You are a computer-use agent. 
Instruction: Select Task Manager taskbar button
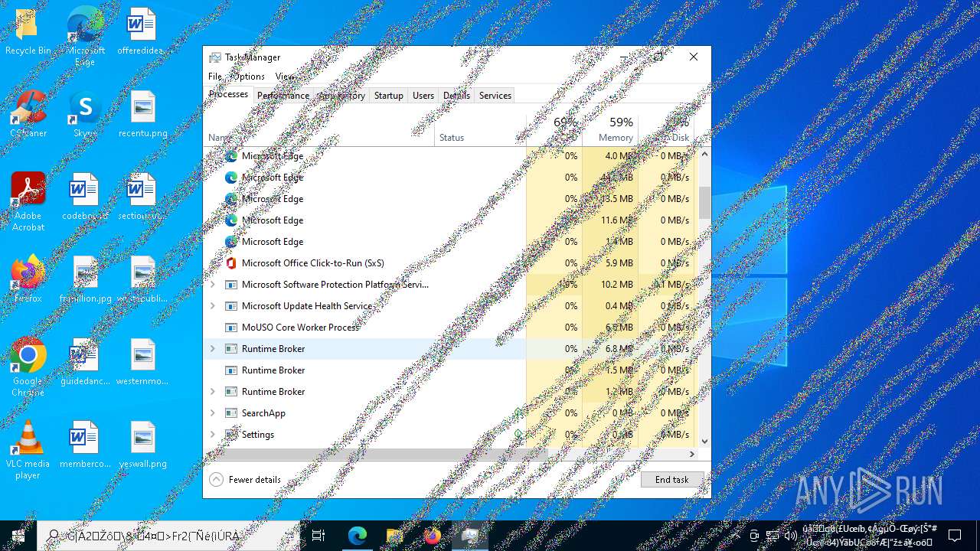tap(470, 536)
